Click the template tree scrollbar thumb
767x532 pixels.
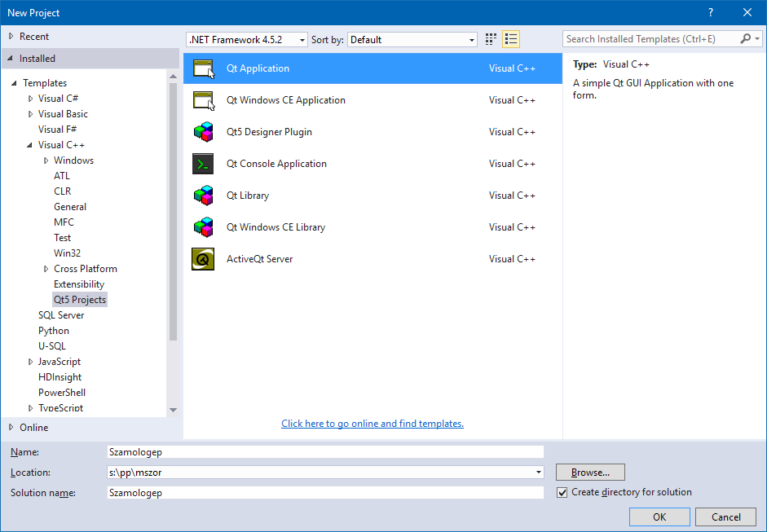173,211
